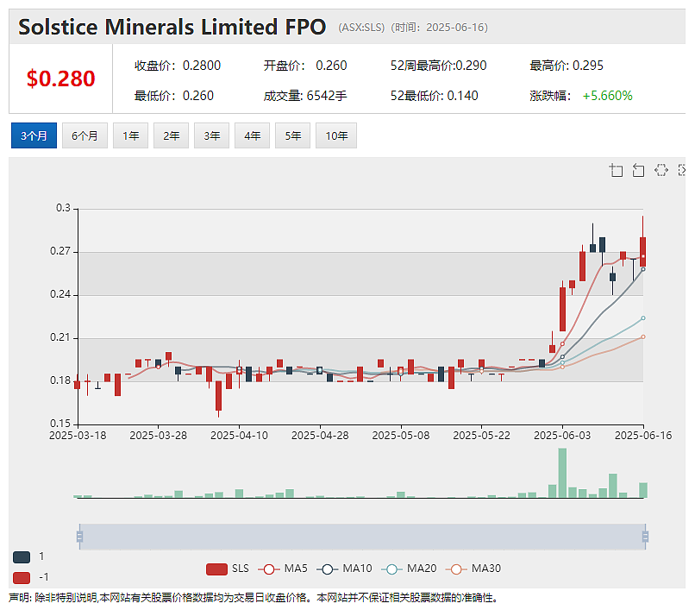
Task: Click the right handle of data zoom slider
Action: click(x=645, y=537)
